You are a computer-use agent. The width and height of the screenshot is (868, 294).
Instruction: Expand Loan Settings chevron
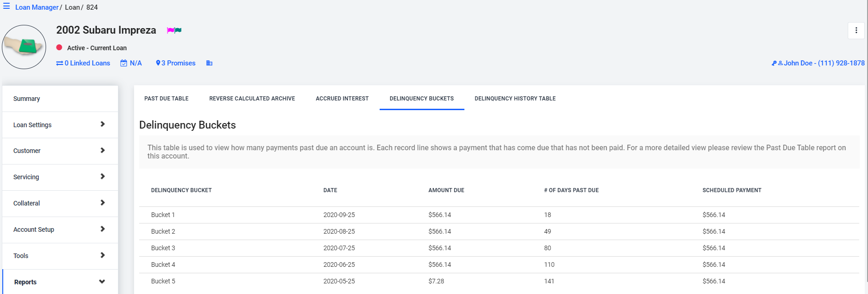tap(102, 124)
